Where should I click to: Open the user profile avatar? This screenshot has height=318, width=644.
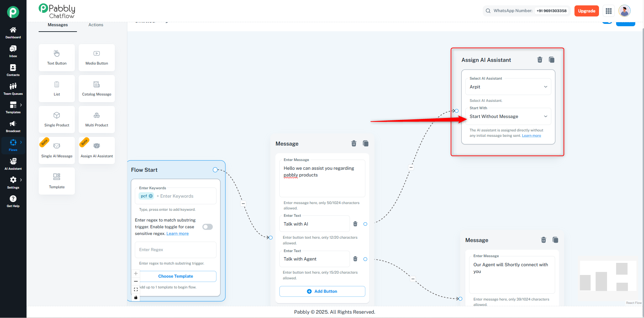pyautogui.click(x=625, y=11)
